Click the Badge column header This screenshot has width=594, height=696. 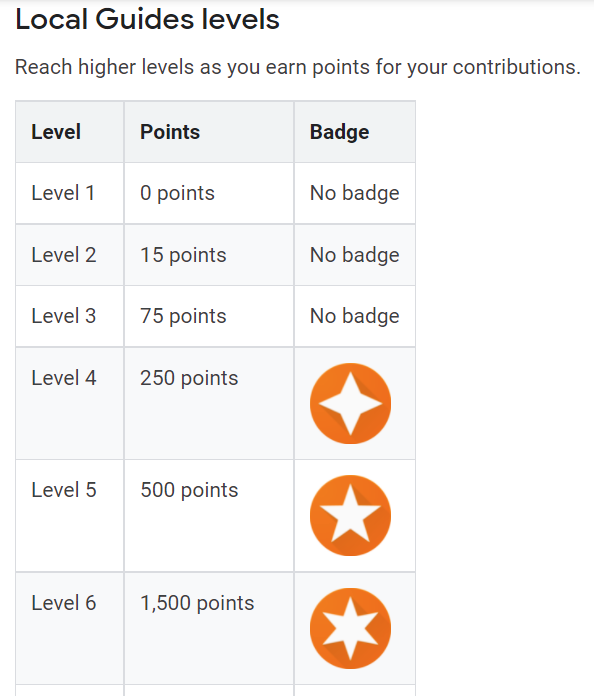point(355,132)
